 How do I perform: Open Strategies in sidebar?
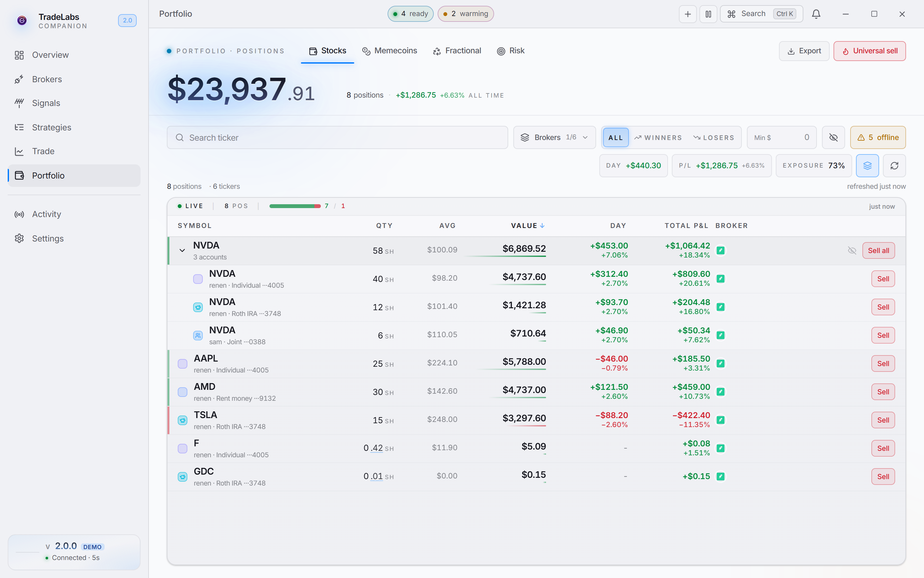(74, 127)
